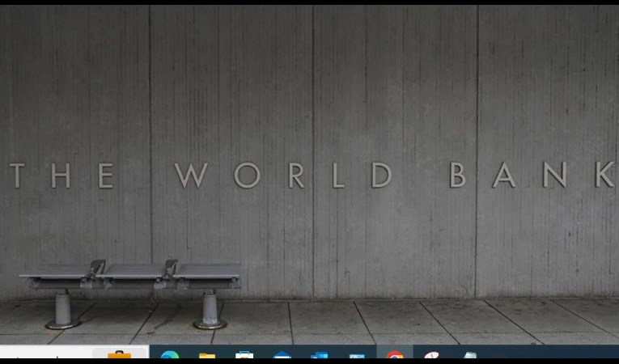Launch Microsoft Store from the taskbar

[x=244, y=354]
